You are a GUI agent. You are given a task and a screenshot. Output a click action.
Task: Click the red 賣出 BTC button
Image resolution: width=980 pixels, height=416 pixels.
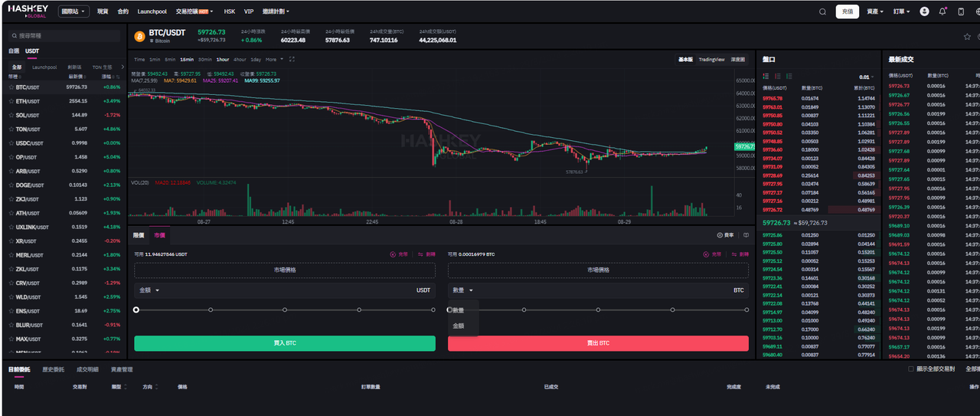(598, 343)
